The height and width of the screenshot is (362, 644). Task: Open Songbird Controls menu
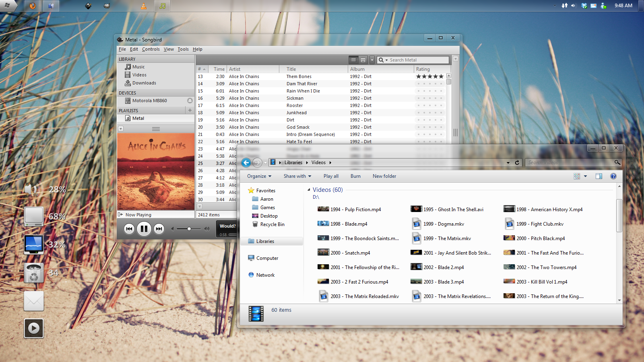[151, 49]
